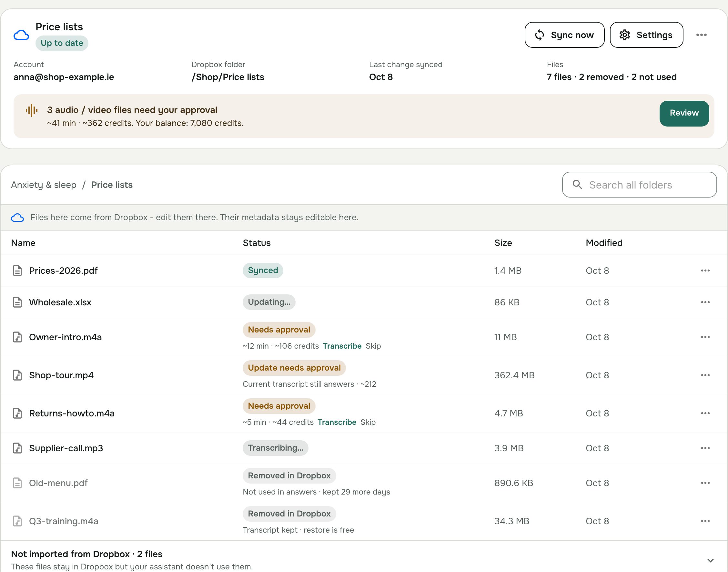Image resolution: width=728 pixels, height=572 pixels.
Task: Click the Updating... status badge
Action: [269, 302]
